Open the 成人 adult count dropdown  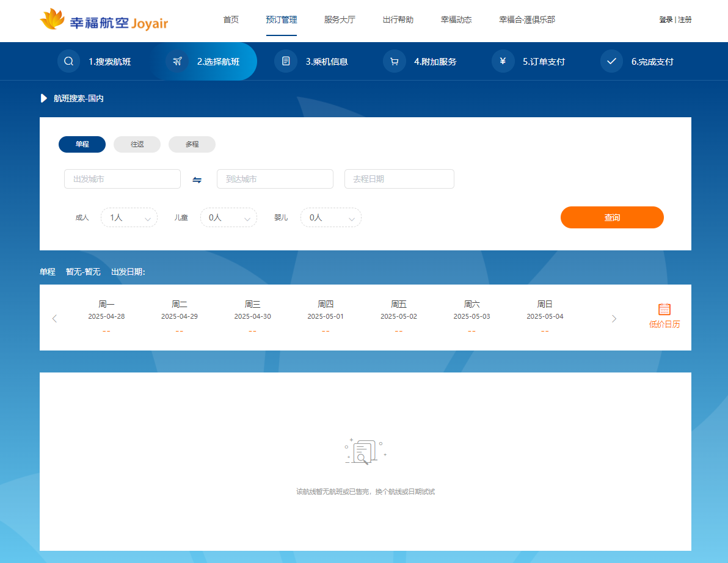pyautogui.click(x=129, y=217)
